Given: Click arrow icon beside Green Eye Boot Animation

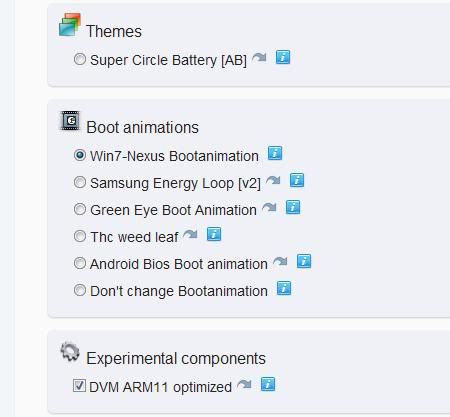Looking at the screenshot, I should [x=269, y=207].
